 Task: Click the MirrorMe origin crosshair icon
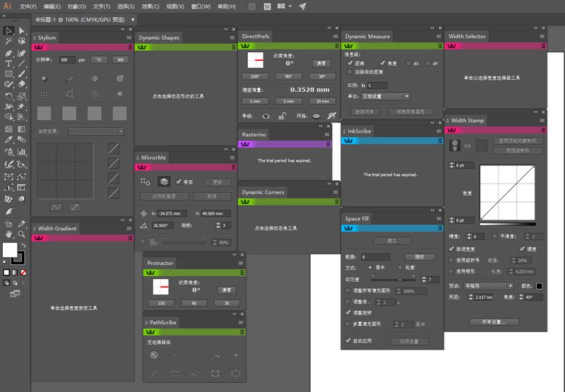coord(143,213)
